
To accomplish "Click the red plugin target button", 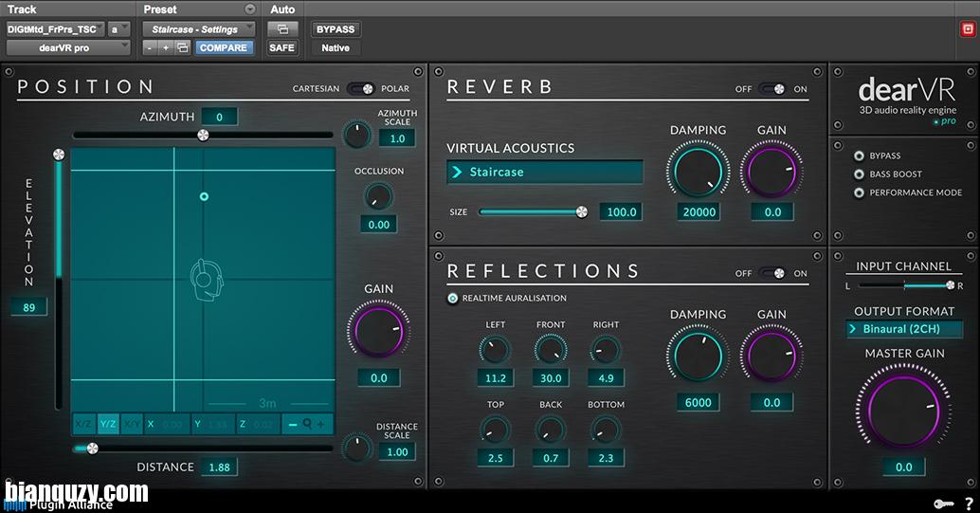I will coord(968,29).
